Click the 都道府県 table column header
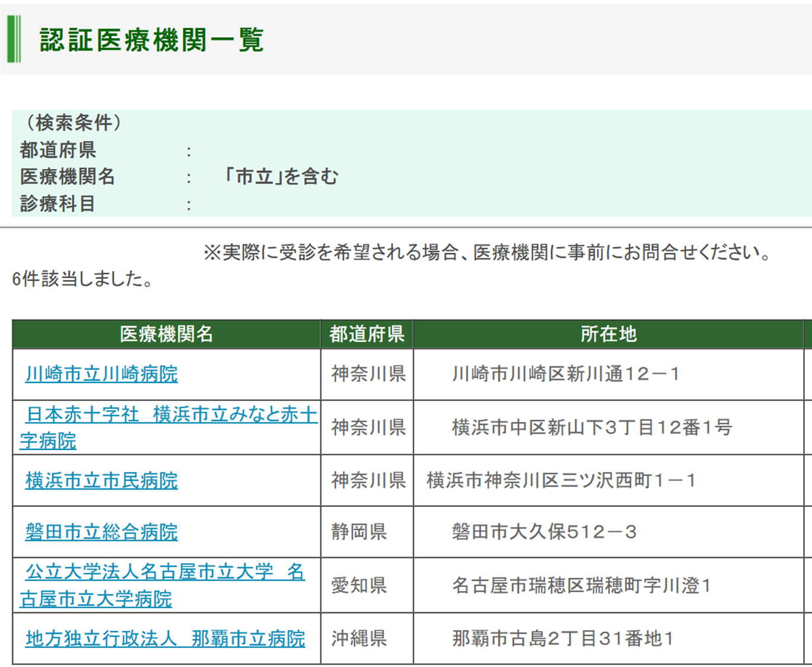This screenshot has height=667, width=812. (367, 334)
